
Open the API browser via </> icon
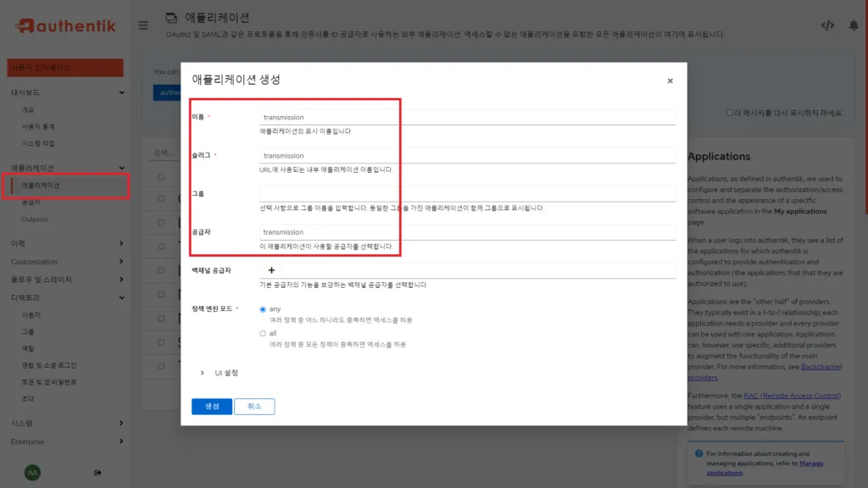point(827,25)
